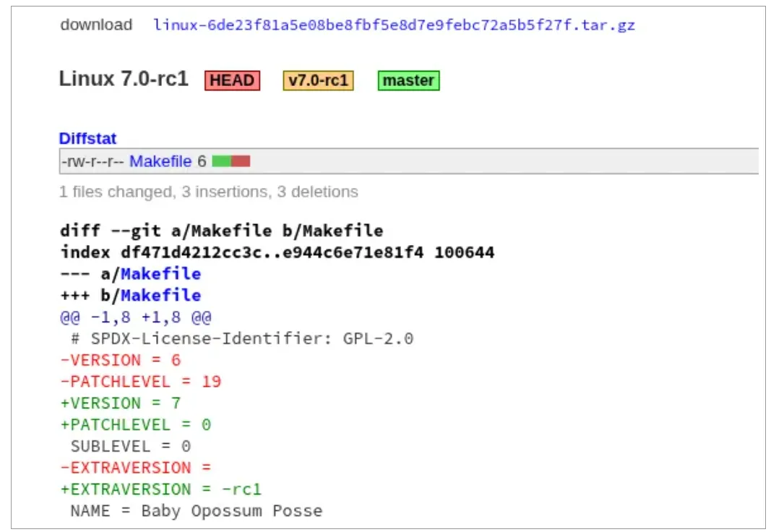Click the added line '+EXTRAVERSION = -rc1'
The image size is (771, 532).
point(161,490)
